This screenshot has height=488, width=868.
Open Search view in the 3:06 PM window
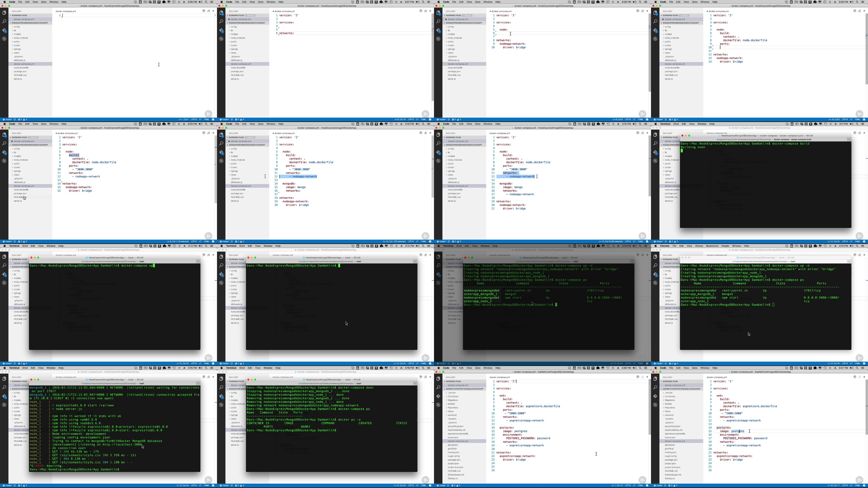click(x=4, y=21)
